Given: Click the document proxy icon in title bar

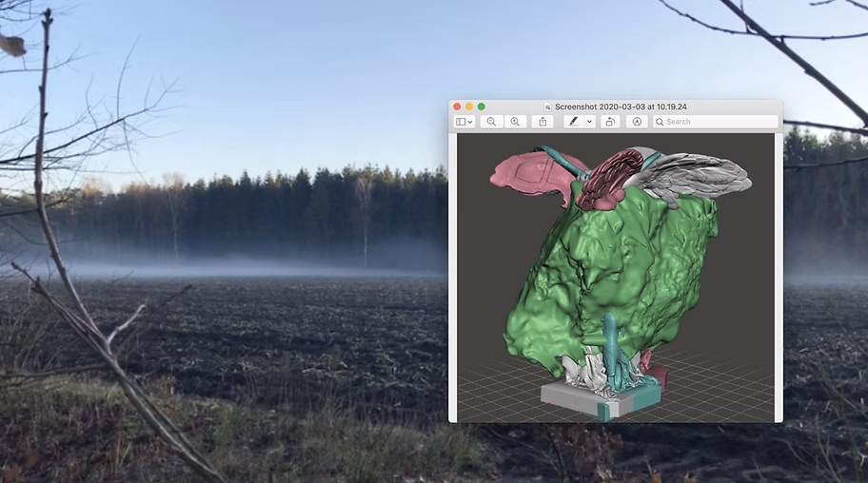Looking at the screenshot, I should coord(547,106).
